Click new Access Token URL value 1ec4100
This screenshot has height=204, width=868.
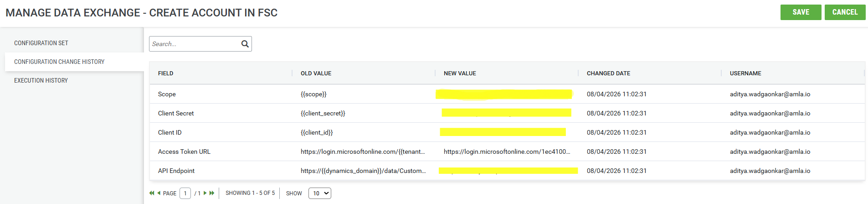[x=507, y=152]
